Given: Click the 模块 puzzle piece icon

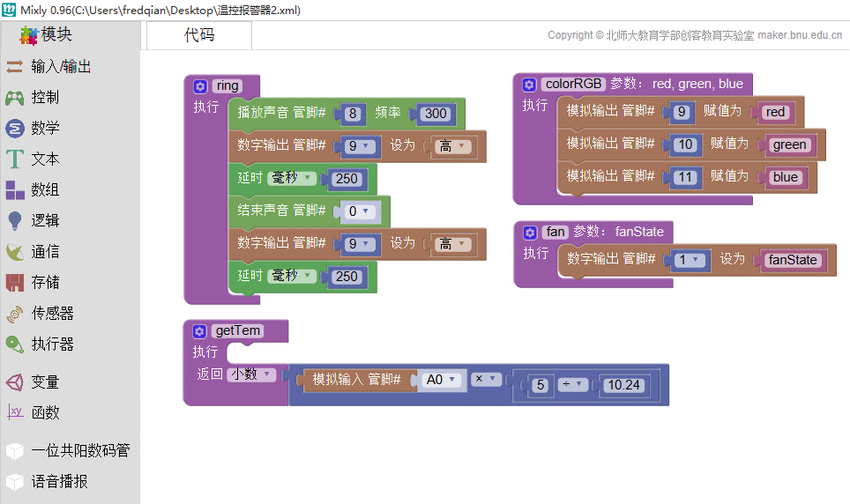Looking at the screenshot, I should click(27, 36).
